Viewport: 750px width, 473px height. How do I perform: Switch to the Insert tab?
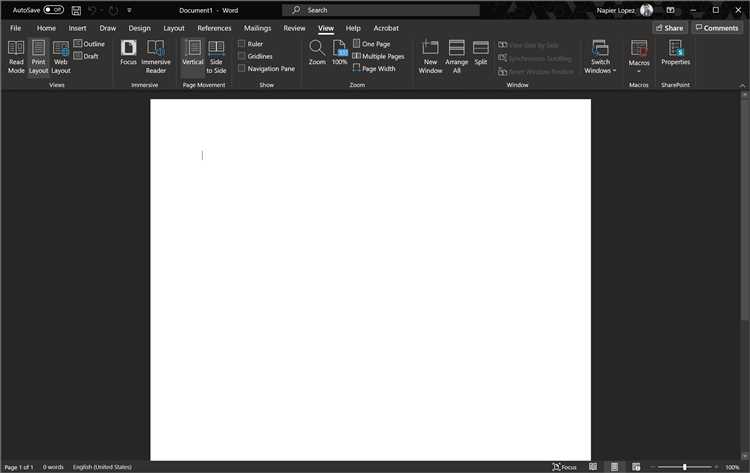click(77, 28)
